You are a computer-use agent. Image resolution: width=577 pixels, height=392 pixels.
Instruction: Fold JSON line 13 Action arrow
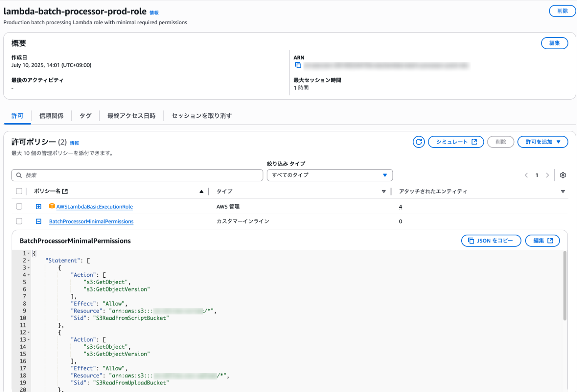[28, 340]
